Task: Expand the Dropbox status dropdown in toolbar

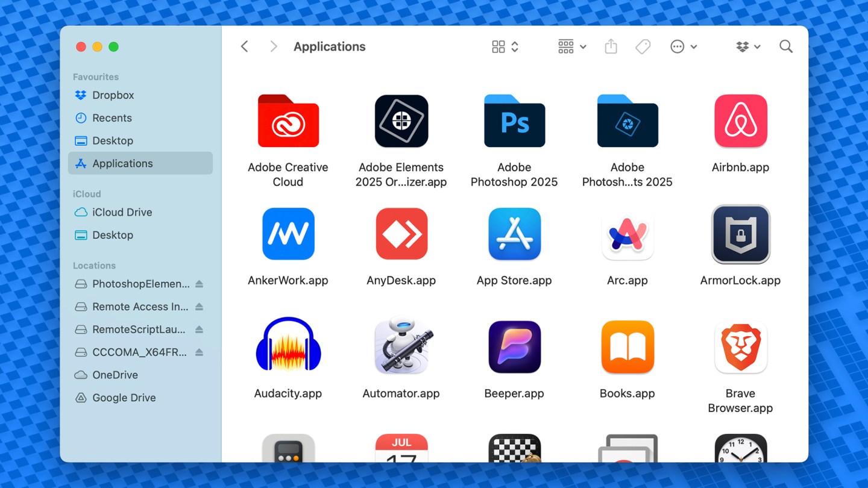Action: 747,46
